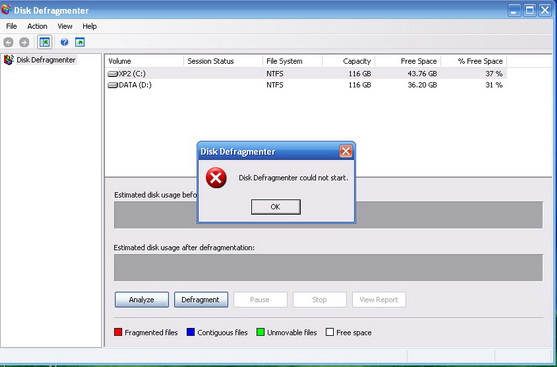Open the blue Help question mark icon
This screenshot has width=557, height=367.
coord(64,43)
